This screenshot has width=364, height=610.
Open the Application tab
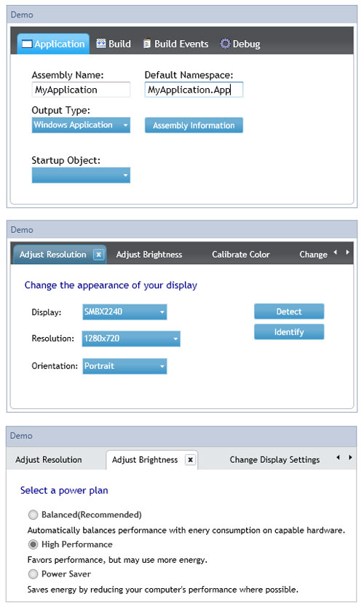[x=53, y=44]
